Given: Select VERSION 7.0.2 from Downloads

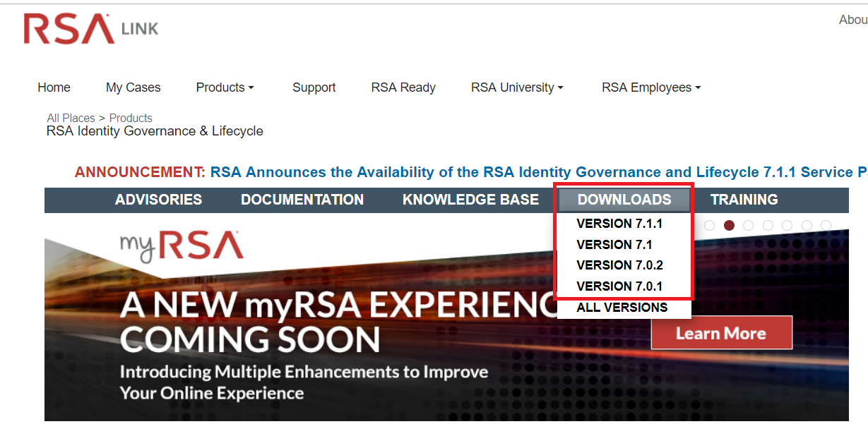Looking at the screenshot, I should [x=620, y=265].
